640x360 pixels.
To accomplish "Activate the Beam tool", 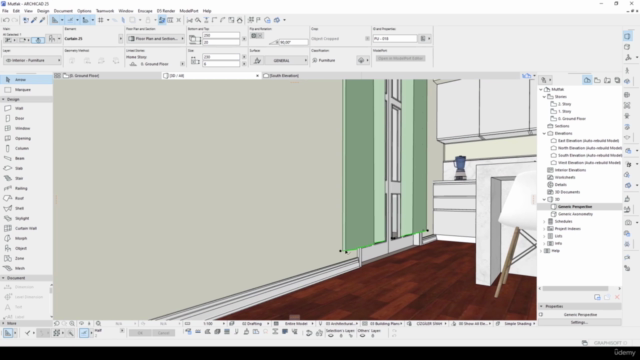I will [26, 158].
